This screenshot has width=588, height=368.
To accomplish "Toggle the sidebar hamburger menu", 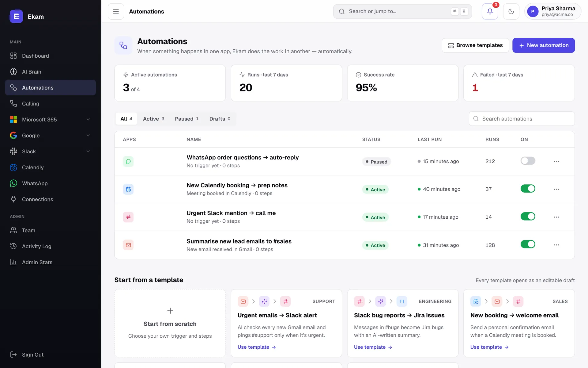I will pyautogui.click(x=116, y=11).
